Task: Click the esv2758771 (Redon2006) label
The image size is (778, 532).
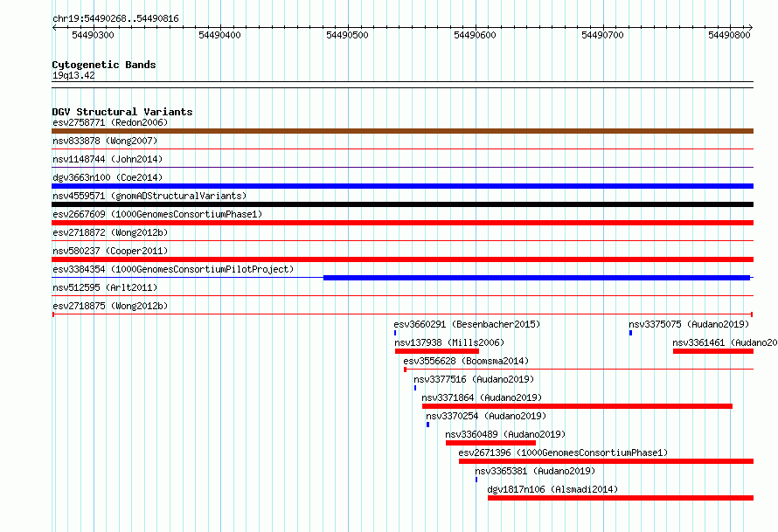Action: tap(110, 122)
